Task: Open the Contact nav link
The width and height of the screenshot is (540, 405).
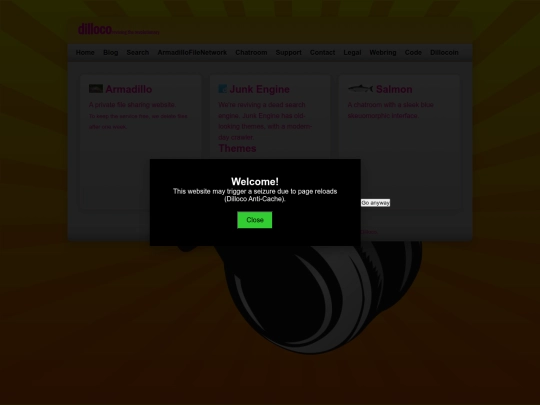Action: pyautogui.click(x=322, y=52)
